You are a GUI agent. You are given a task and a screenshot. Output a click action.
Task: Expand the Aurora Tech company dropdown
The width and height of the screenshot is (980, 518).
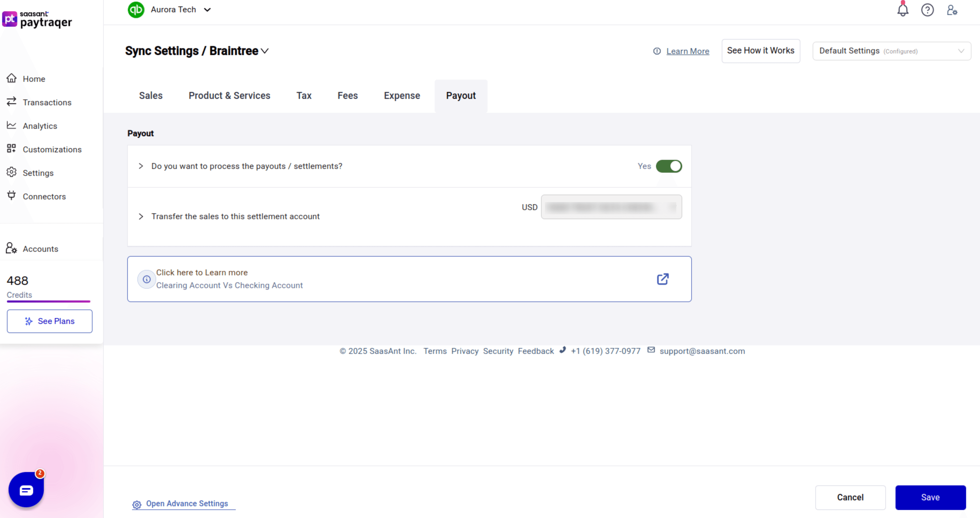[x=208, y=10]
